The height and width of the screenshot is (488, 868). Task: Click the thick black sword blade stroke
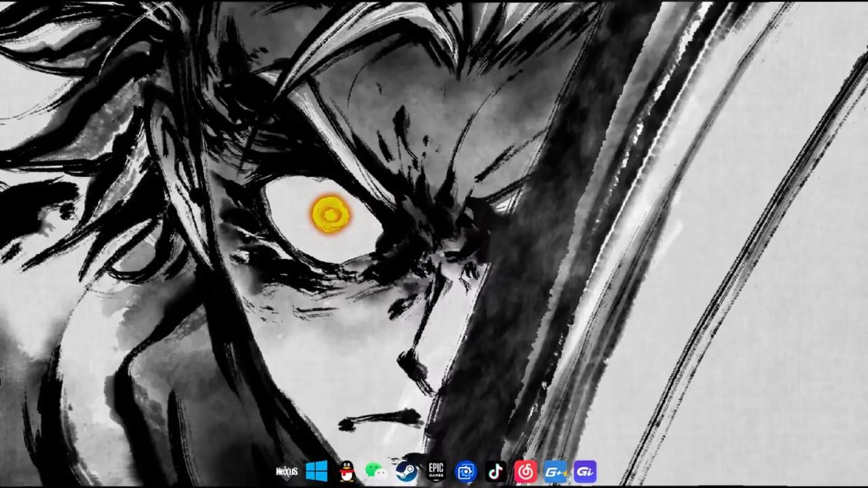click(525, 256)
